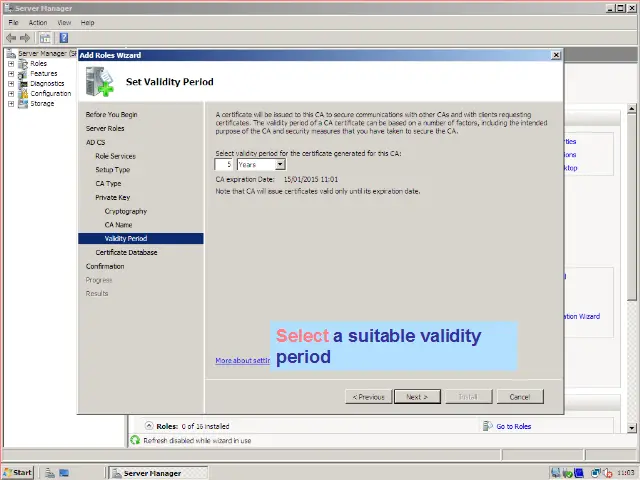Open the More about setting validity link
The width and height of the screenshot is (640, 480).
pyautogui.click(x=242, y=361)
